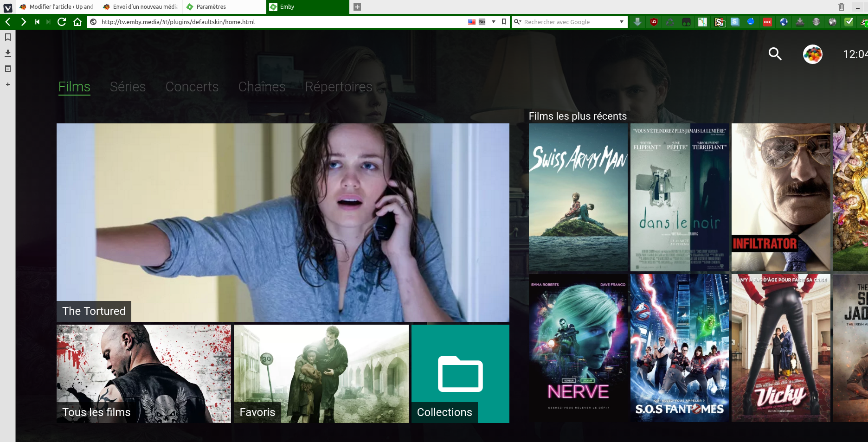
Task: Click the recycle arrows extension icon
Action: point(670,22)
